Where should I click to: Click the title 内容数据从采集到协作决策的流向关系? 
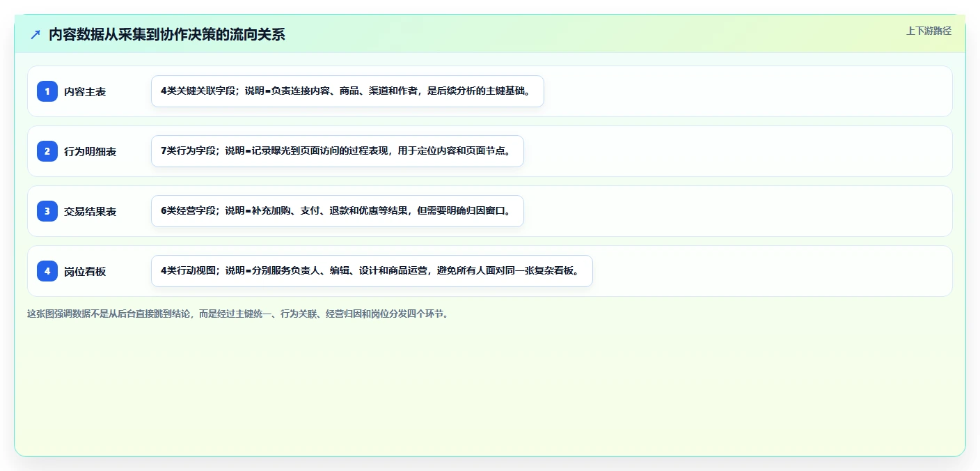(x=167, y=34)
